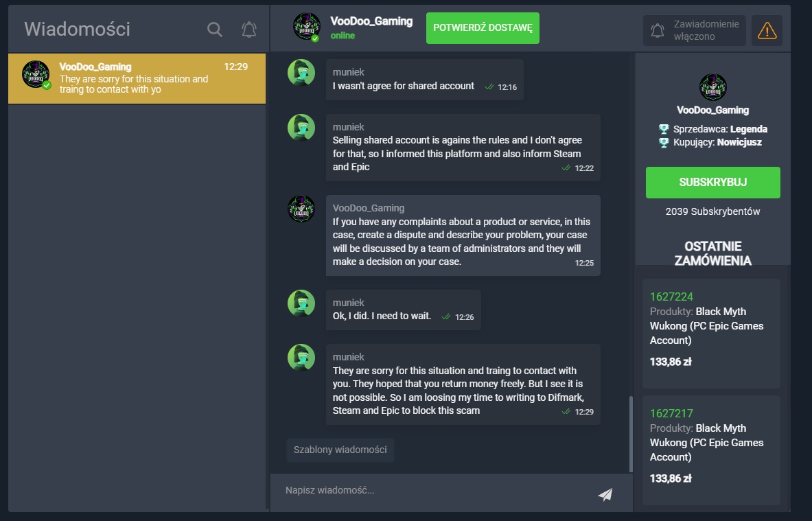Open order number 1627217
Image resolution: width=812 pixels, height=521 pixels.
tap(671, 413)
